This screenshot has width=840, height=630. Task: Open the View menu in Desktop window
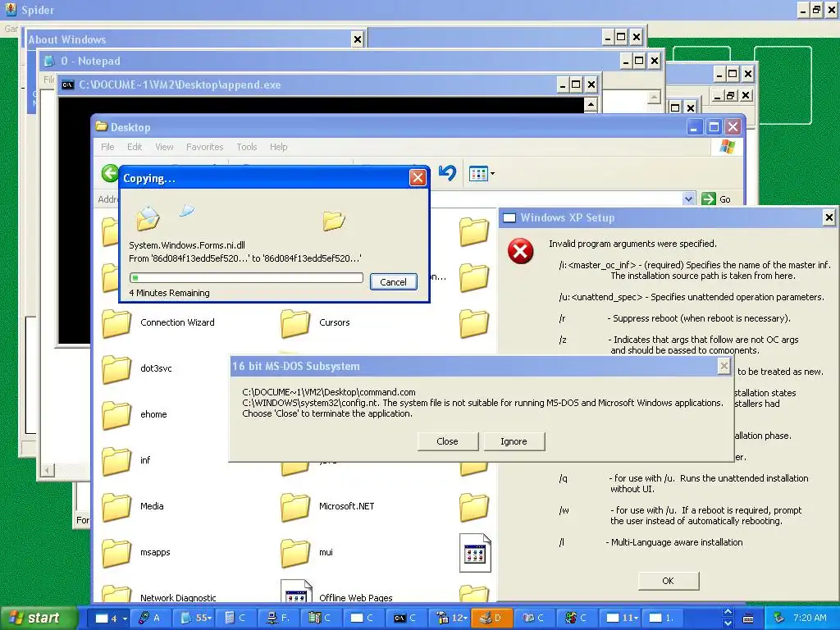coord(164,147)
